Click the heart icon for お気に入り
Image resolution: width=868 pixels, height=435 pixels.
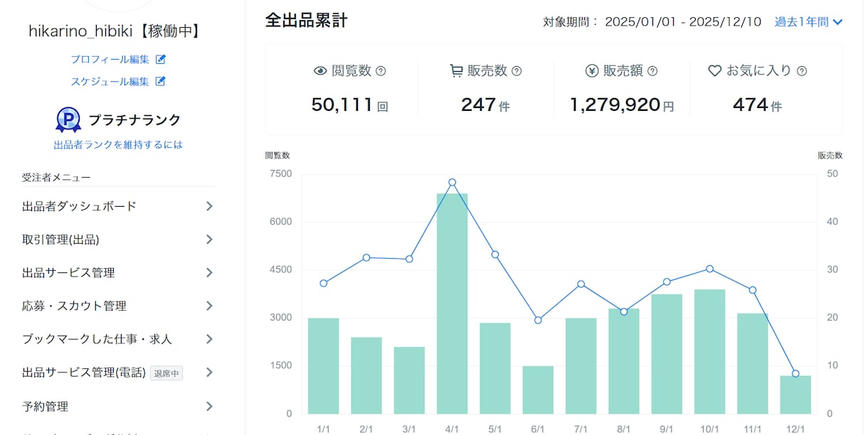(x=715, y=71)
